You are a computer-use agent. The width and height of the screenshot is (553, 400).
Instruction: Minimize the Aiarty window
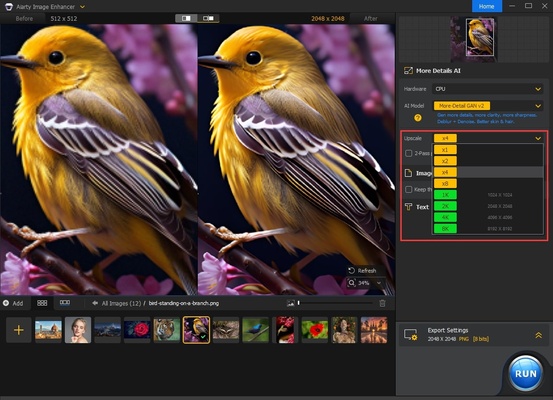coord(512,6)
